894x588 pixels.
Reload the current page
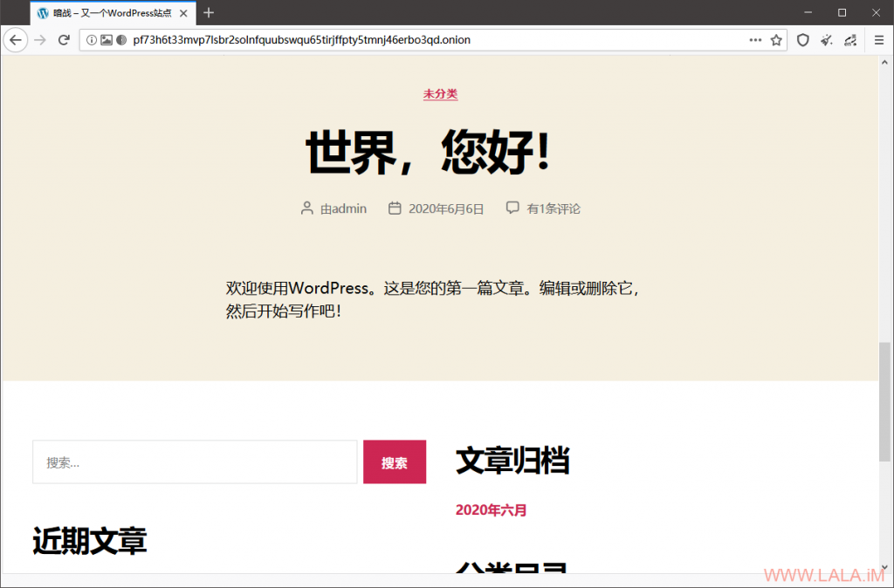[64, 40]
